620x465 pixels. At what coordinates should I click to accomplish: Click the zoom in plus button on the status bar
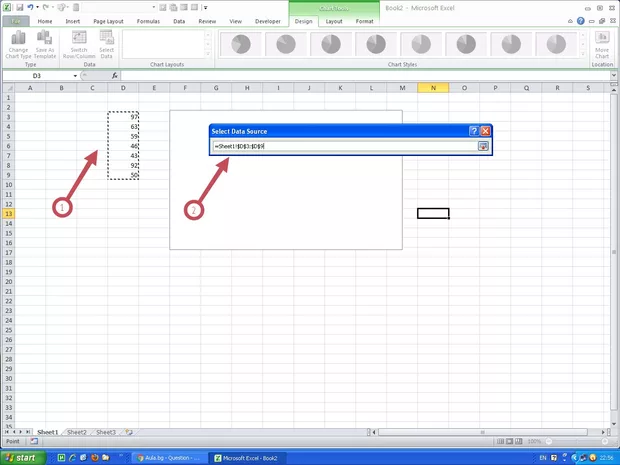tap(605, 441)
